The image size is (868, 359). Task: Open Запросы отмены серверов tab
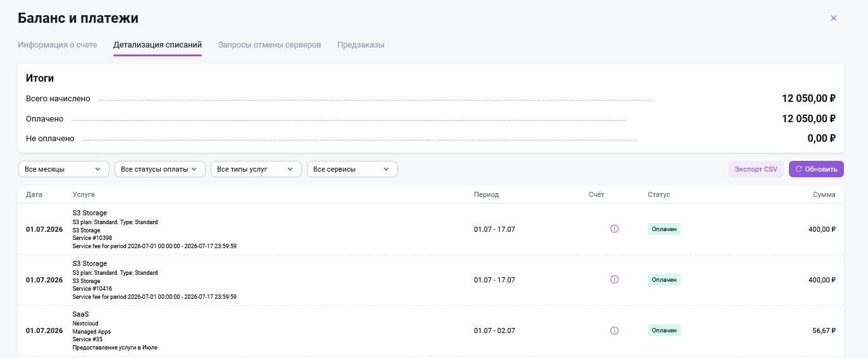tap(270, 45)
